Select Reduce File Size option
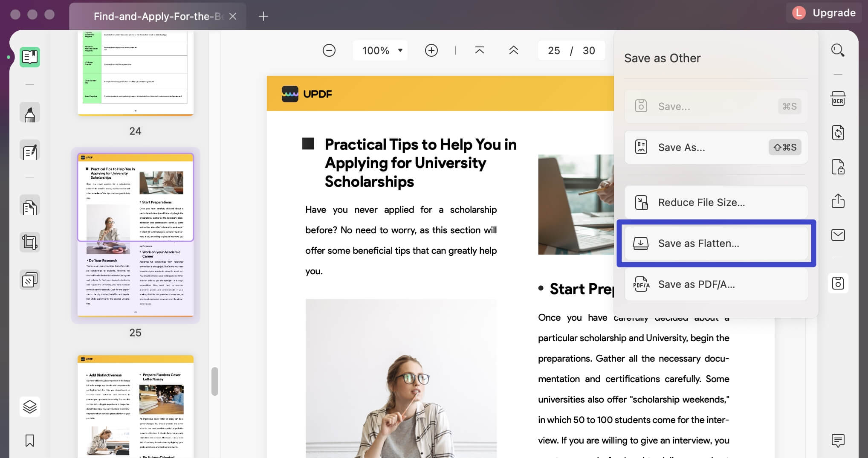Viewport: 868px width, 458px height. pos(716,202)
